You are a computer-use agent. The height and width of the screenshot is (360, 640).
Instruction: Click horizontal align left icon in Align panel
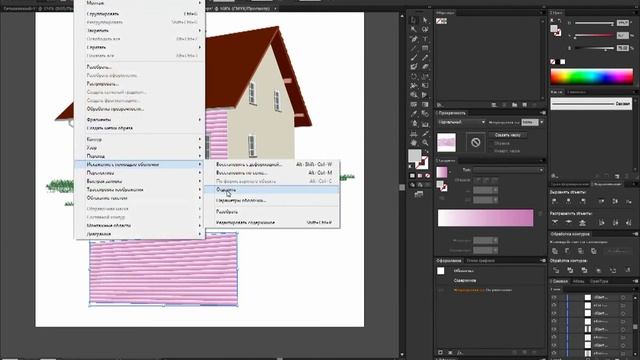point(555,201)
